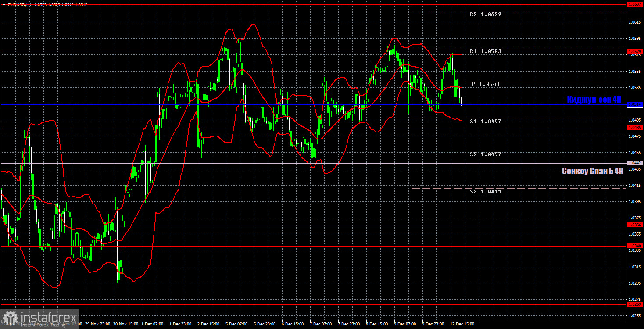The image size is (644, 329).
Task: Click the 1.0555 price axis value
Action: point(635,71)
